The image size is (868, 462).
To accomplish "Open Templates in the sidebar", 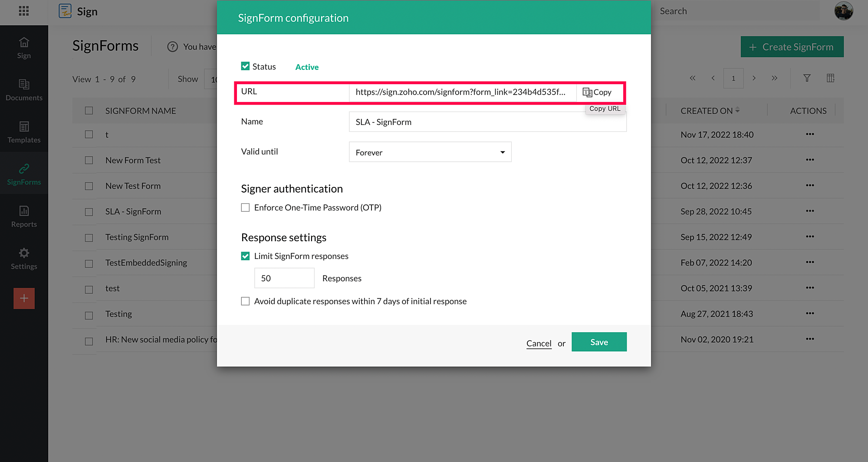I will 24,132.
